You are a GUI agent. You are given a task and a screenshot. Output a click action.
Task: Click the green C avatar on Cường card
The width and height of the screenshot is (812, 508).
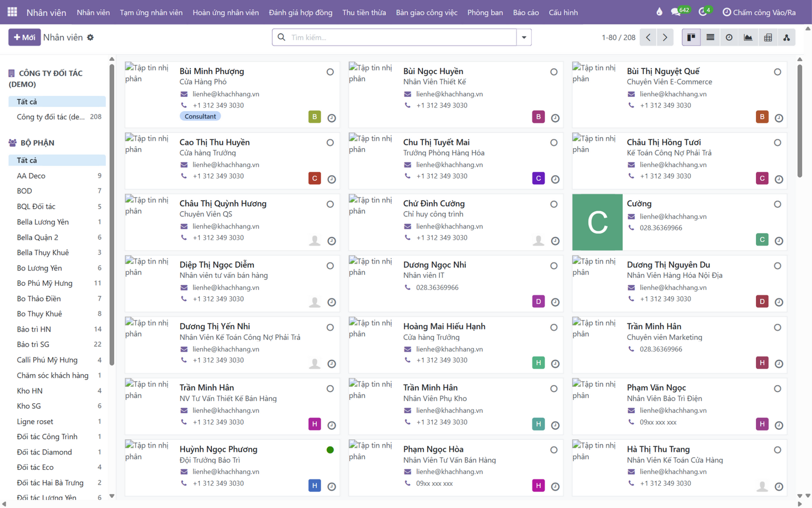coord(597,222)
